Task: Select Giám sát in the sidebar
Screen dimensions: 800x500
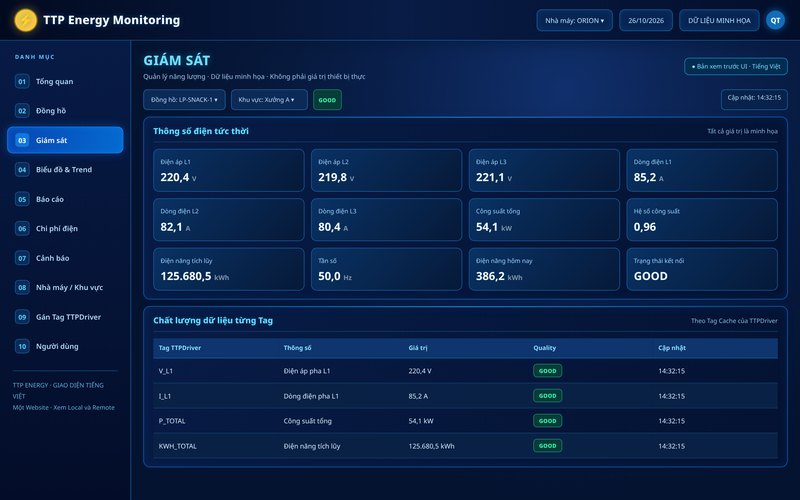Action: (x=65, y=140)
